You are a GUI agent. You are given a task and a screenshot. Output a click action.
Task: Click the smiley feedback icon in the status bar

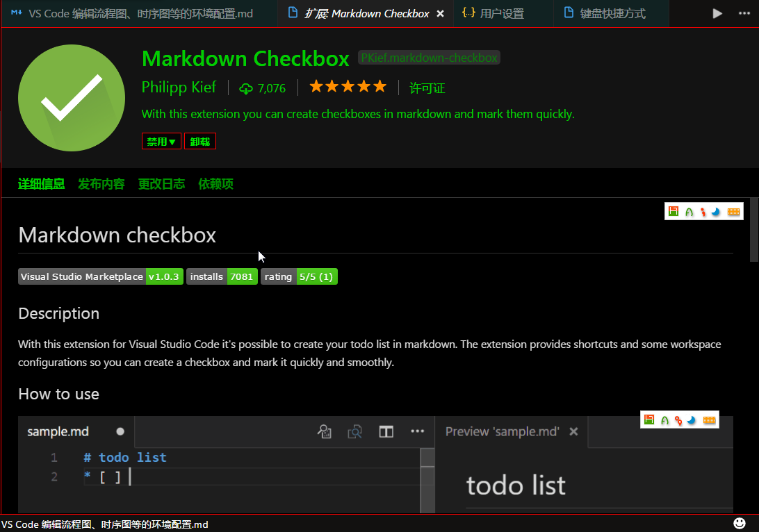738,522
